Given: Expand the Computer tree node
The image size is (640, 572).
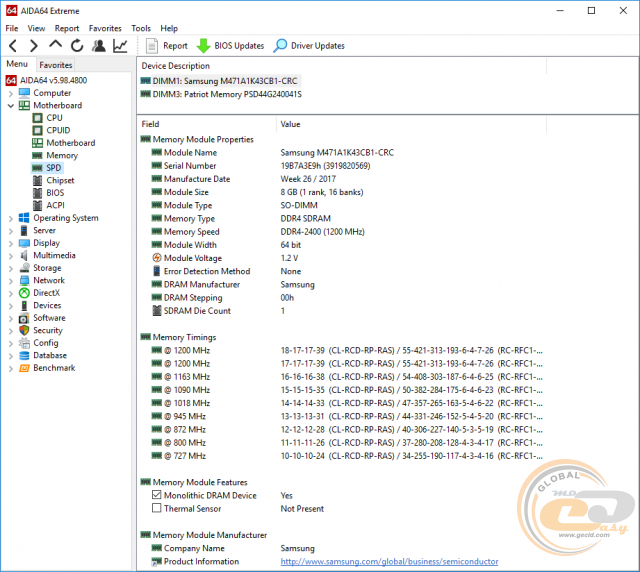Looking at the screenshot, I should click(11, 93).
